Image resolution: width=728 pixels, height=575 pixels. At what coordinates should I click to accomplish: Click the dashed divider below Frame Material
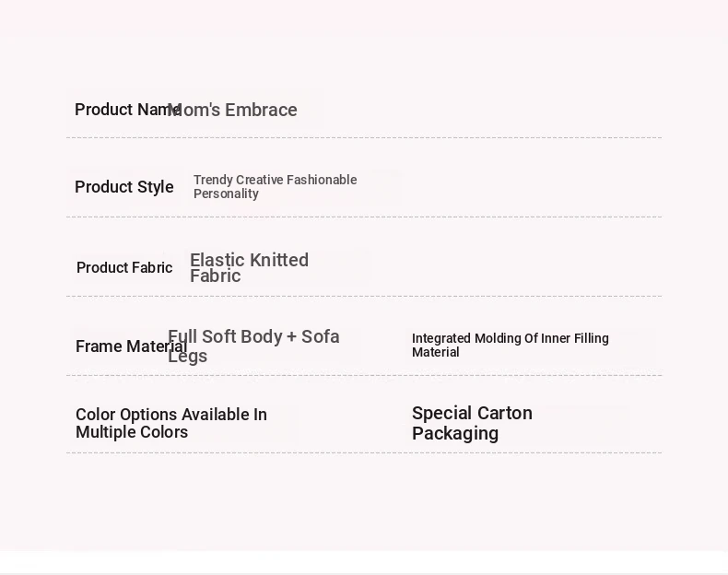(364, 376)
